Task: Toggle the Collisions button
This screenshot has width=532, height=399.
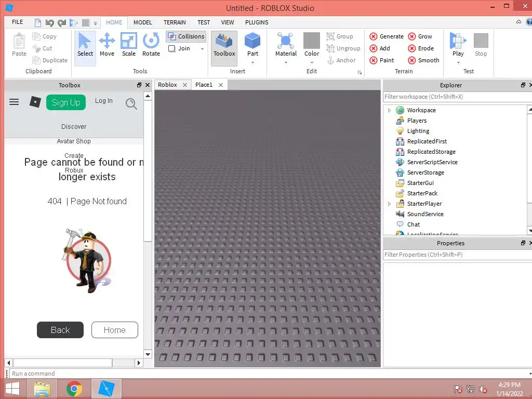Action: pos(187,36)
